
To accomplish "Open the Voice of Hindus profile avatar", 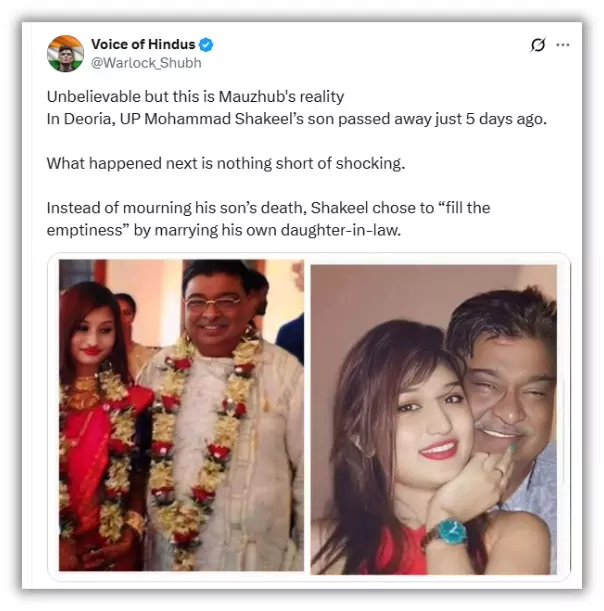I will [65, 53].
